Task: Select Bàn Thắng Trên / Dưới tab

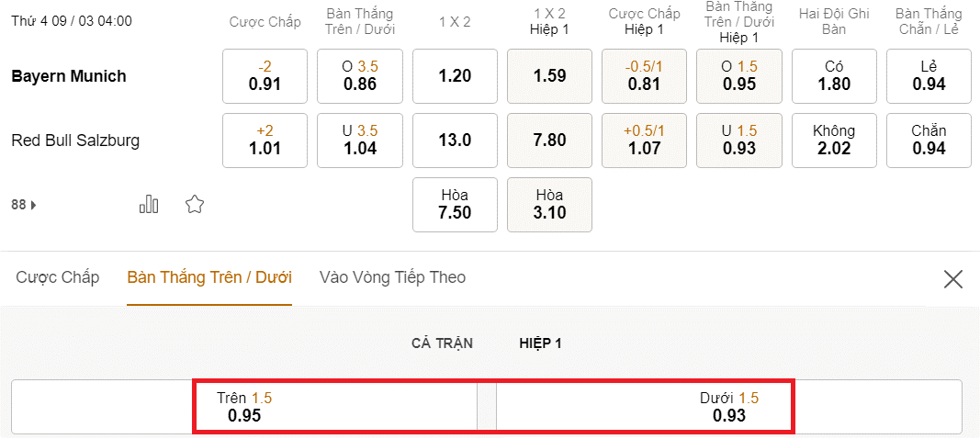Action: point(209,277)
